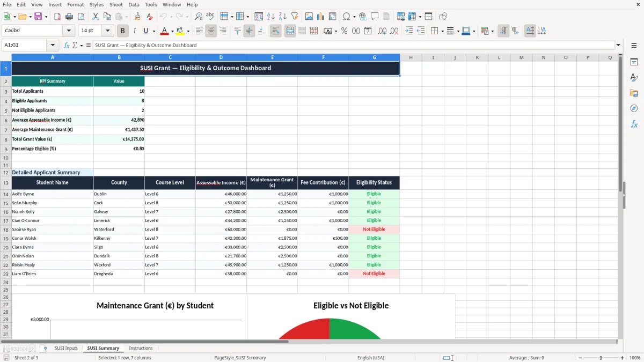Apply the red font color swatch

(165, 31)
